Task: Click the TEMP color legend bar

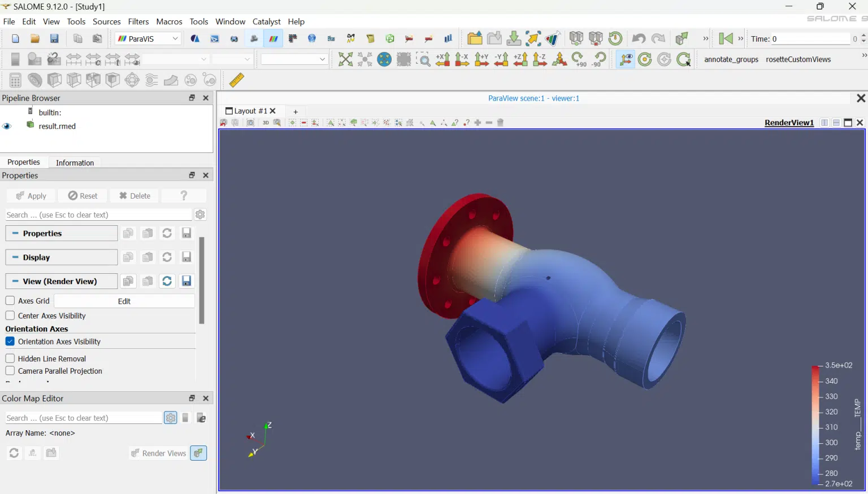Action: (x=814, y=426)
